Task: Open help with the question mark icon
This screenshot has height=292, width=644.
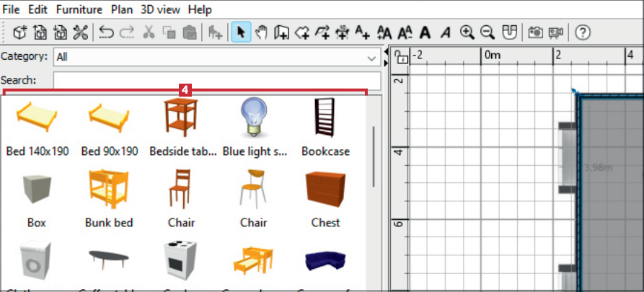Action: pyautogui.click(x=583, y=32)
